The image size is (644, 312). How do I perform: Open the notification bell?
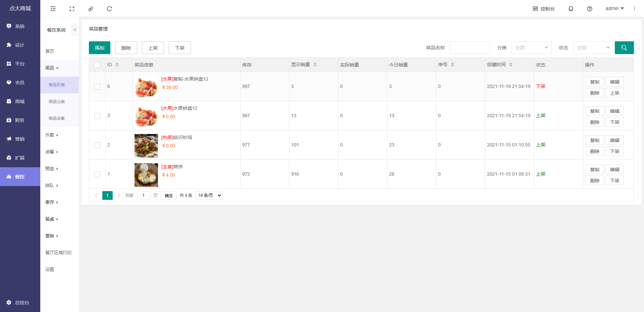coord(571,9)
